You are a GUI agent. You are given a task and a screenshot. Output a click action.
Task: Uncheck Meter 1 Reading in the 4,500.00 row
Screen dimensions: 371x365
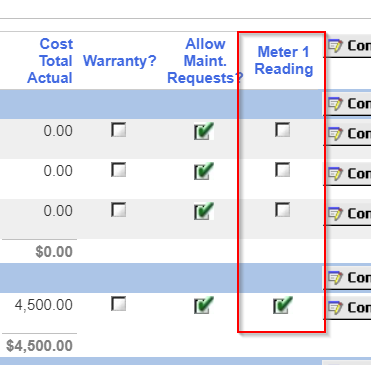pos(283,305)
